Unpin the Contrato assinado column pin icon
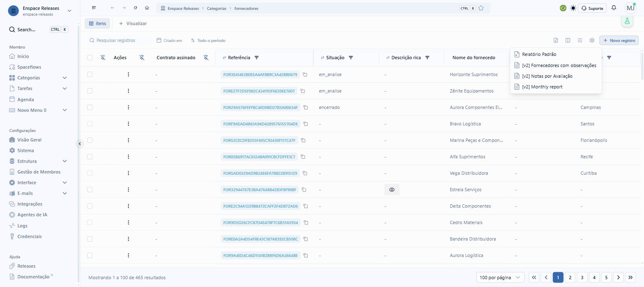 [206, 58]
